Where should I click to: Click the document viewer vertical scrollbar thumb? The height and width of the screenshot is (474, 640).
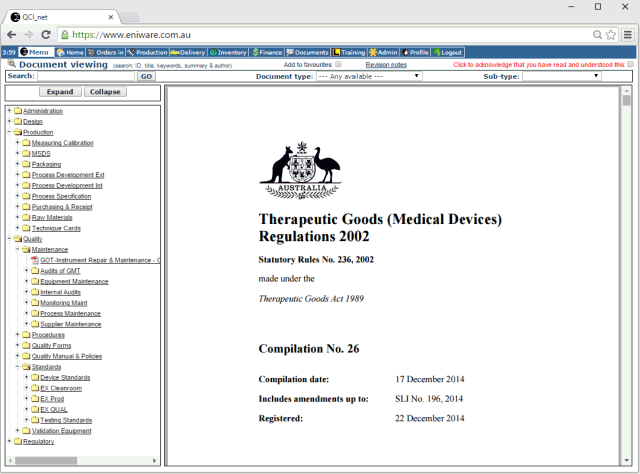coord(627,100)
